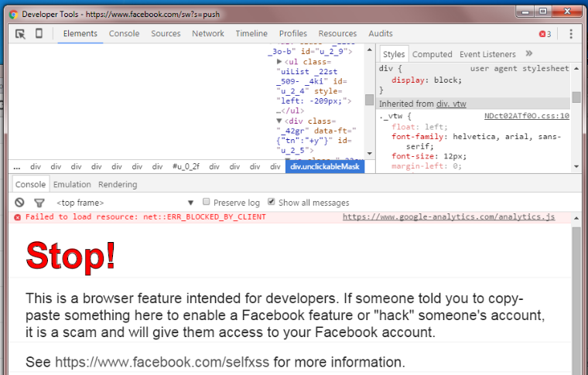Click the console scrollbar up arrow

point(576,218)
